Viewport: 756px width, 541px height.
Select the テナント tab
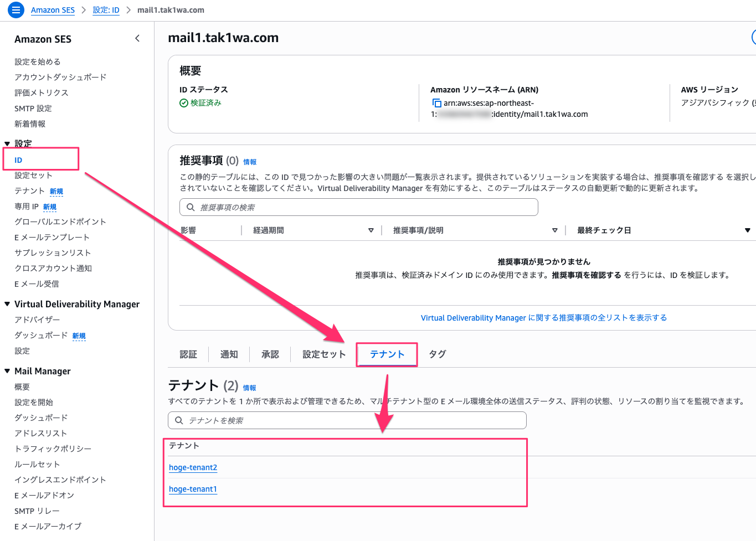click(387, 354)
